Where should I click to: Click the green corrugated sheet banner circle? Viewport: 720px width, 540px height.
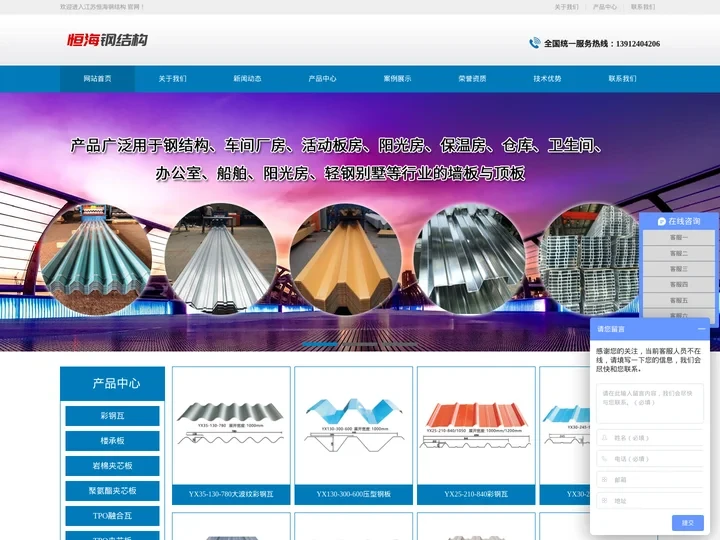pos(96,259)
